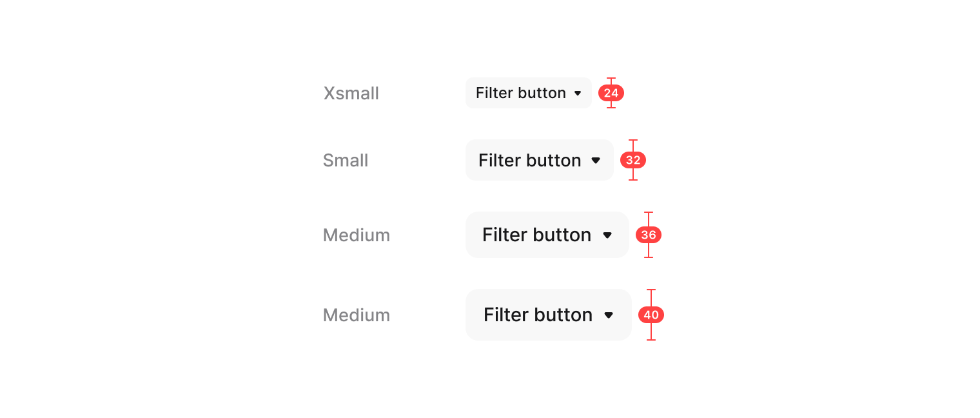The image size is (980, 418).
Task: Click the red 36 size badge
Action: tap(649, 235)
